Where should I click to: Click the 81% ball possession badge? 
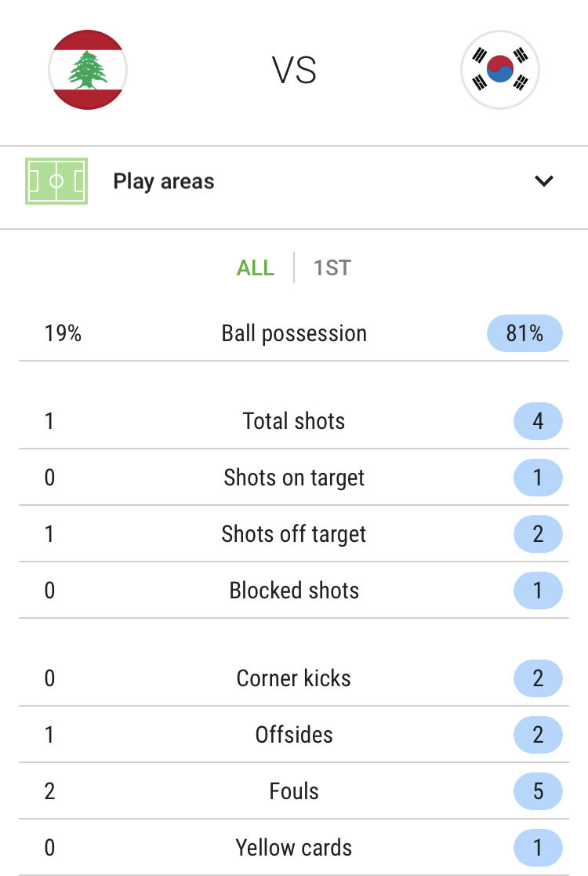click(524, 333)
